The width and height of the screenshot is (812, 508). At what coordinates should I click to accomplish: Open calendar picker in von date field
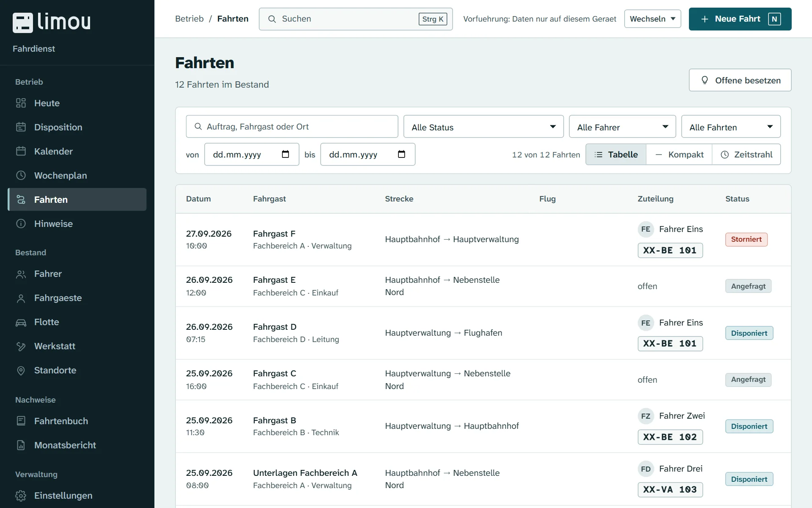click(285, 154)
